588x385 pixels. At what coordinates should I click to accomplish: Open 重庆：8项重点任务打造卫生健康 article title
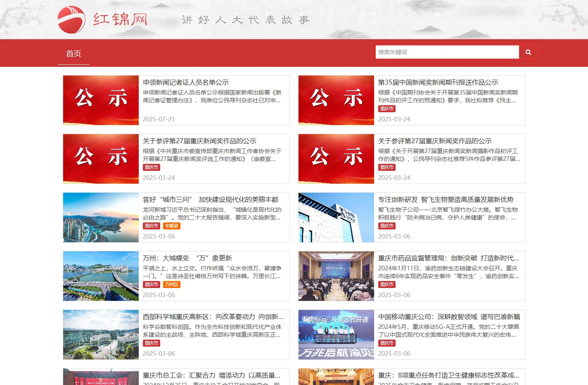point(449,376)
